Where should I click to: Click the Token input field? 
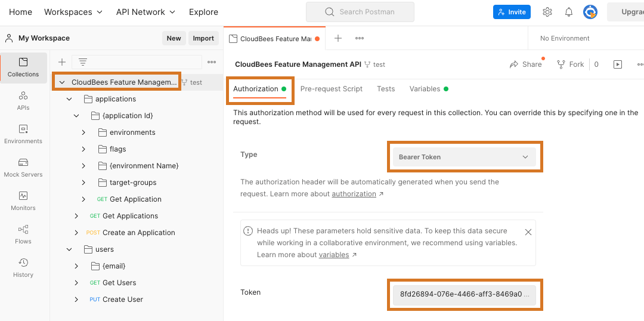[464, 294]
